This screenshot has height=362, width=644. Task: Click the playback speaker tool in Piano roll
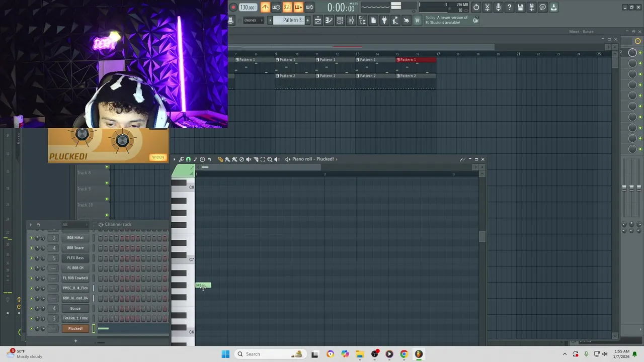point(277,159)
